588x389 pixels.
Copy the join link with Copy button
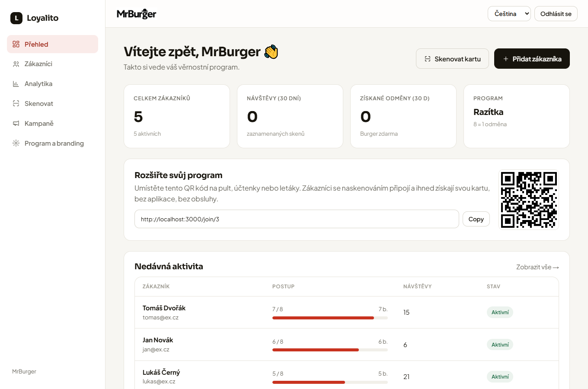[x=476, y=219]
